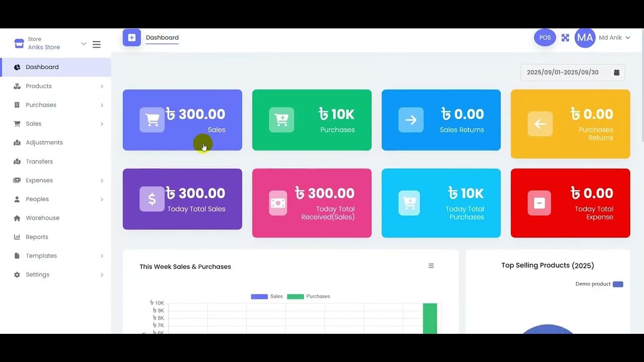Click the Products boxes icon
The image size is (644, 362).
point(17,86)
